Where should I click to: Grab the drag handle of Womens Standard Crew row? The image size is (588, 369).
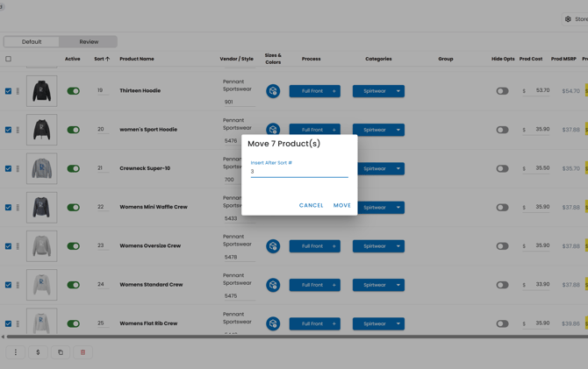pos(18,285)
